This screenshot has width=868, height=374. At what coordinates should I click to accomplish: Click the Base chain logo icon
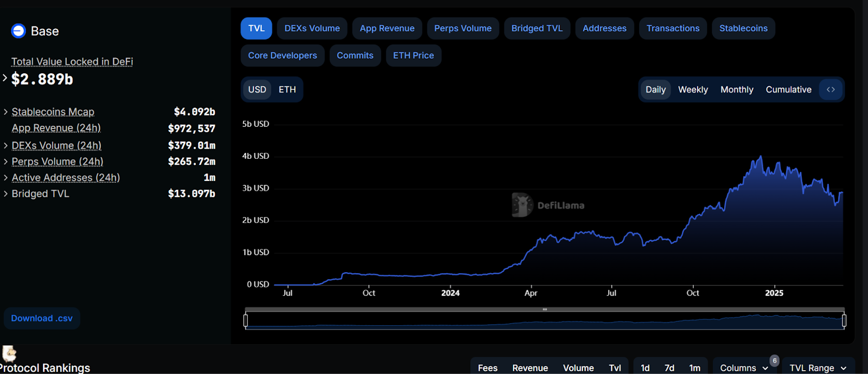(x=18, y=31)
